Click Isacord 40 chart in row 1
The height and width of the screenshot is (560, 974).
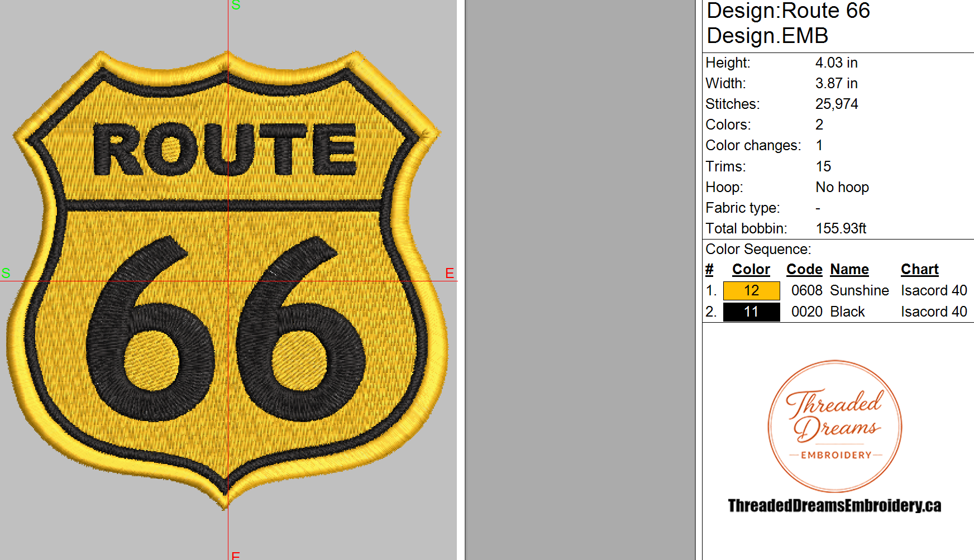(934, 291)
